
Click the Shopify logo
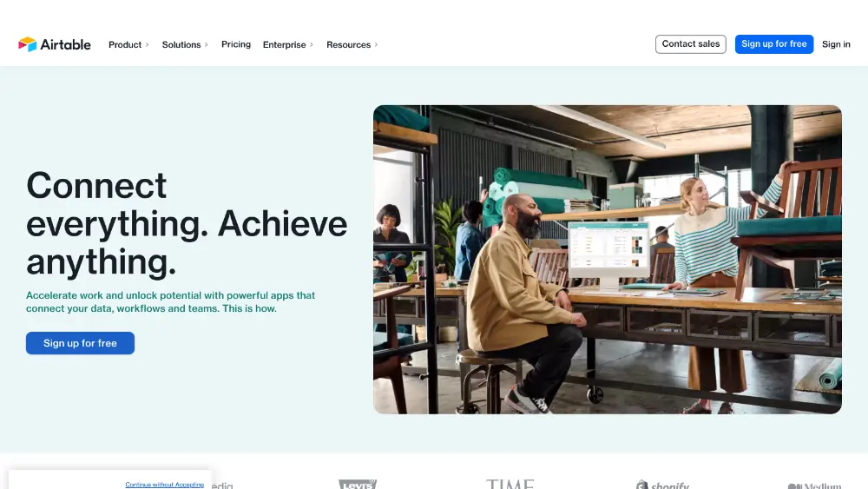(662, 485)
